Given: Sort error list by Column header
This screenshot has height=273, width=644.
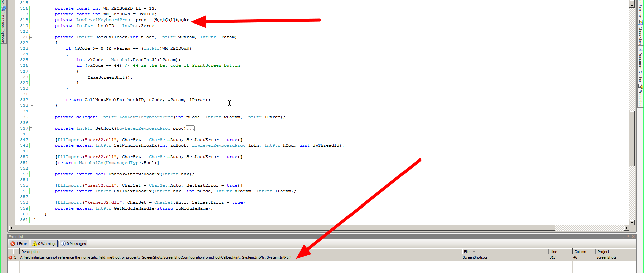Looking at the screenshot, I should pyautogui.click(x=584, y=252).
